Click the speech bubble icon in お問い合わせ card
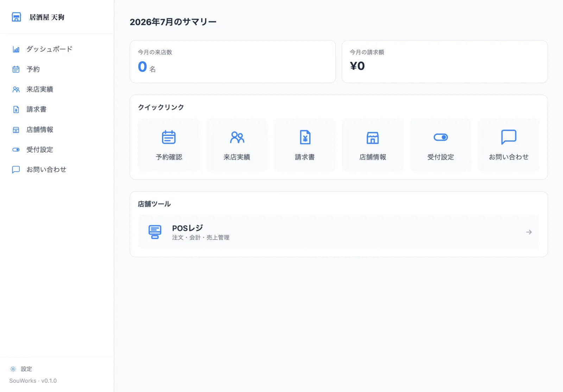This screenshot has height=392, width=563. [x=508, y=137]
